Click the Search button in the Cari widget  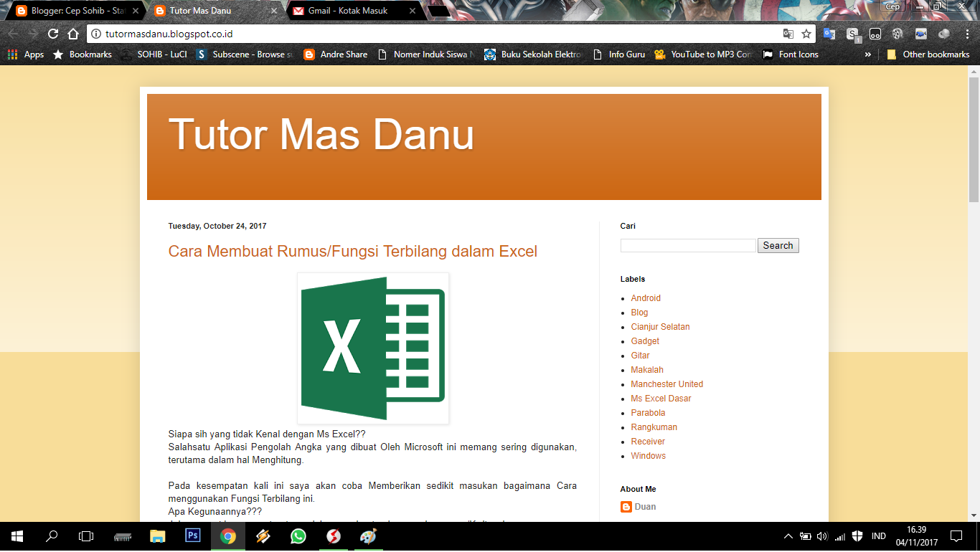click(778, 245)
